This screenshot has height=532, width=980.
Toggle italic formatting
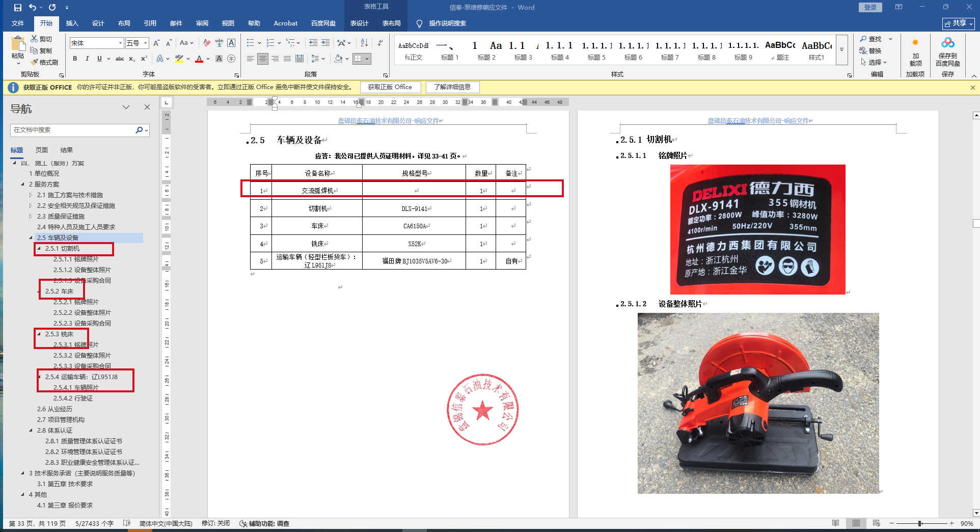click(x=87, y=59)
